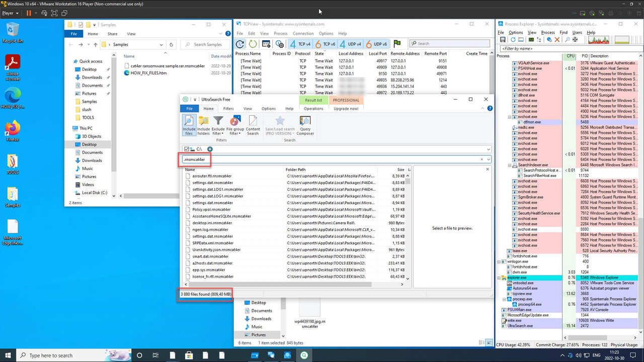Click blue plus add-drive icon in UltraSearch
Viewport: 644px width, 362px height.
pyautogui.click(x=210, y=149)
